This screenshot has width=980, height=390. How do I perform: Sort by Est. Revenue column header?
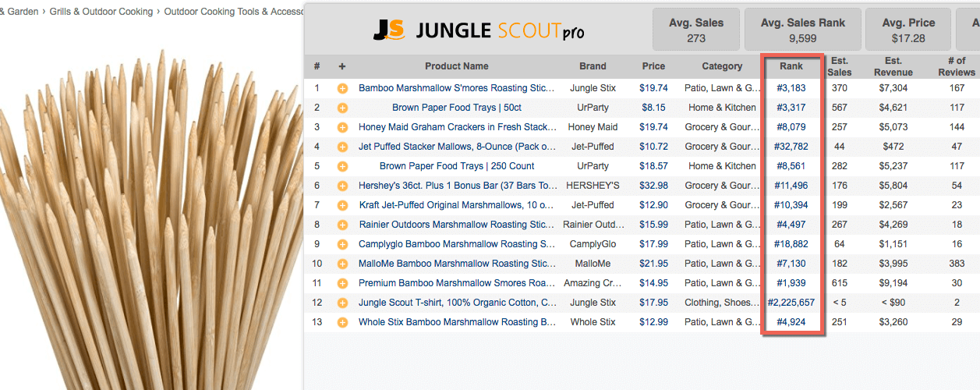coord(893,66)
